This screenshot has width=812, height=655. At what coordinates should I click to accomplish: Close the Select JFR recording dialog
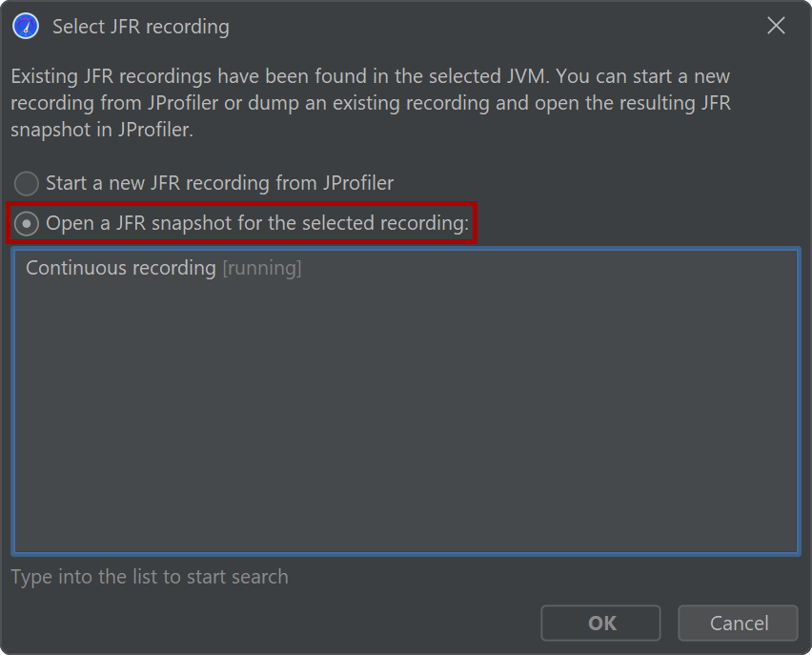tap(776, 26)
